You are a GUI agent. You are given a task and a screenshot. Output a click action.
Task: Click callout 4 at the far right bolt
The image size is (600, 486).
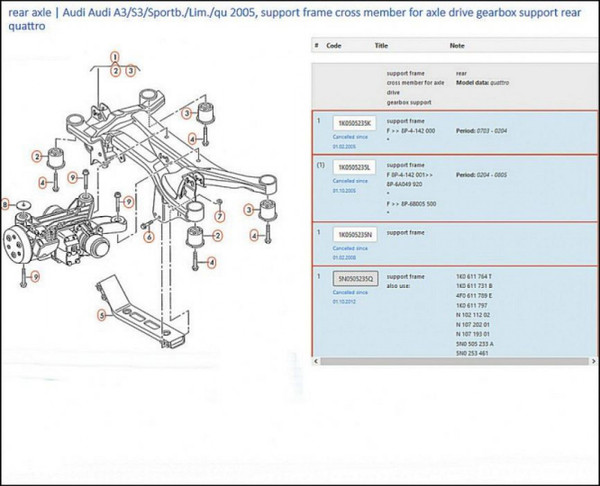coord(254,236)
